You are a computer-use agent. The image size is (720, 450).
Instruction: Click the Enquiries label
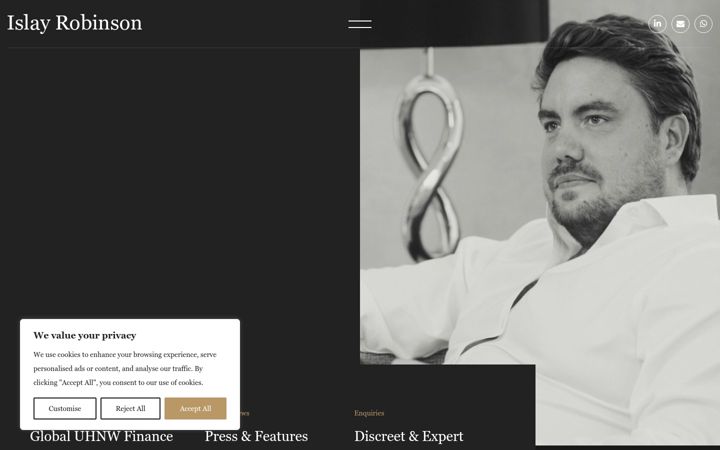(369, 413)
